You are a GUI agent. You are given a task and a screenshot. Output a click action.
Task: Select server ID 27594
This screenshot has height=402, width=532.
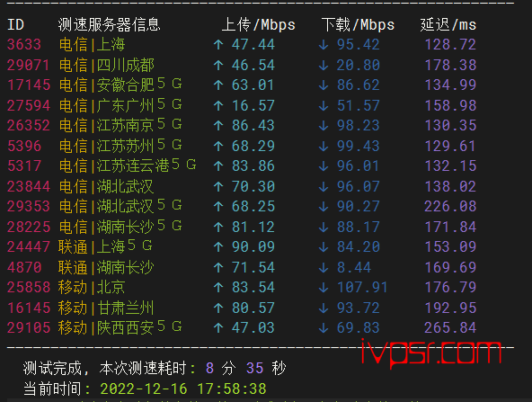coord(29,105)
